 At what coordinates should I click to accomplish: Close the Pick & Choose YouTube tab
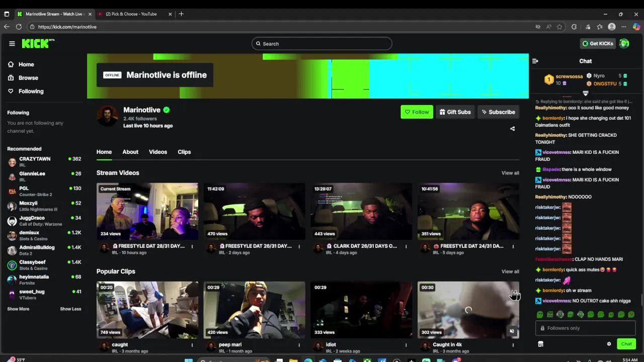click(x=170, y=14)
